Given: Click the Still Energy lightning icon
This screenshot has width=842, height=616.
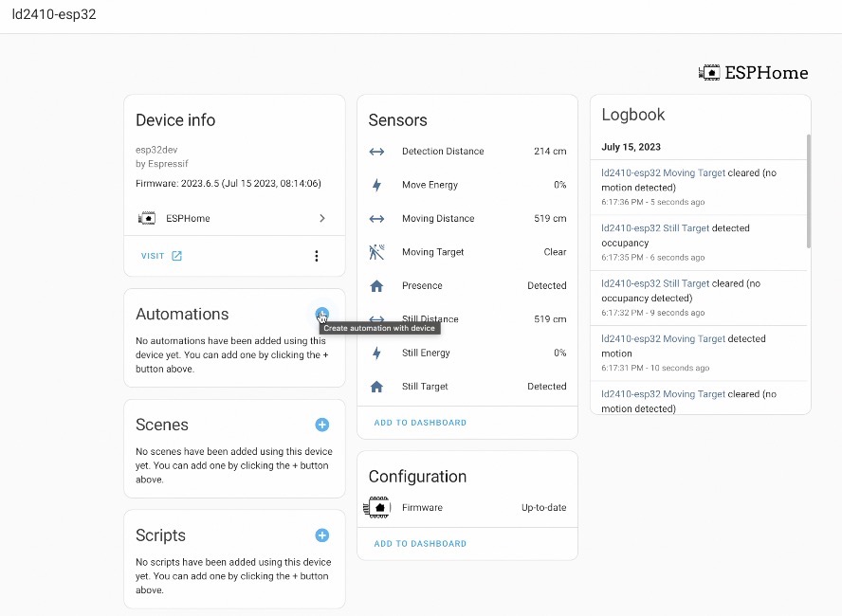Looking at the screenshot, I should 377,353.
